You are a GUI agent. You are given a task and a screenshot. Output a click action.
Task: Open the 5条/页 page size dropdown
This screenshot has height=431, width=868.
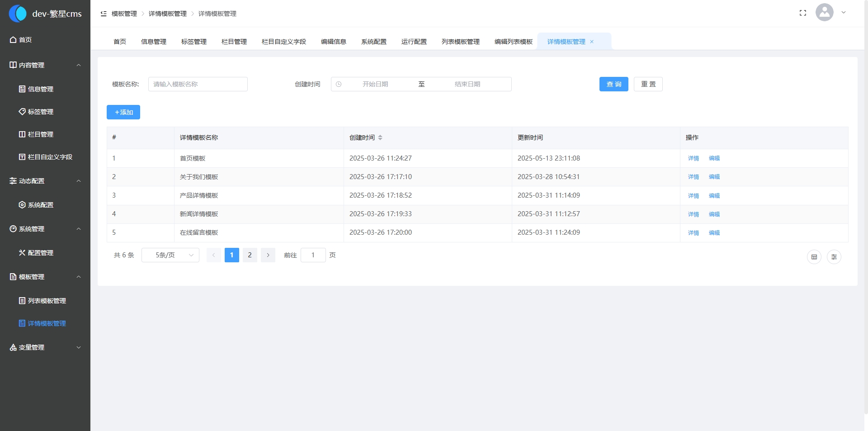click(170, 255)
